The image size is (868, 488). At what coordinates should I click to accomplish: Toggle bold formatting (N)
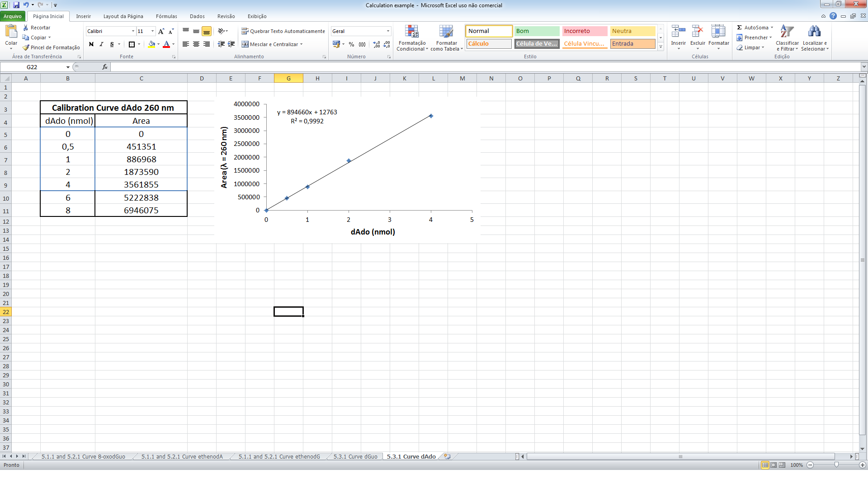[91, 44]
